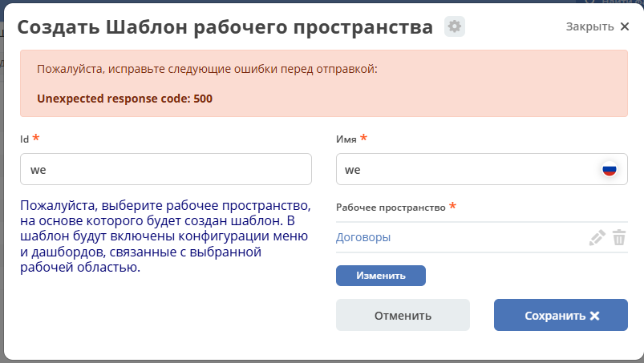Focus the Id input field
This screenshot has height=363, width=644.
(x=165, y=170)
